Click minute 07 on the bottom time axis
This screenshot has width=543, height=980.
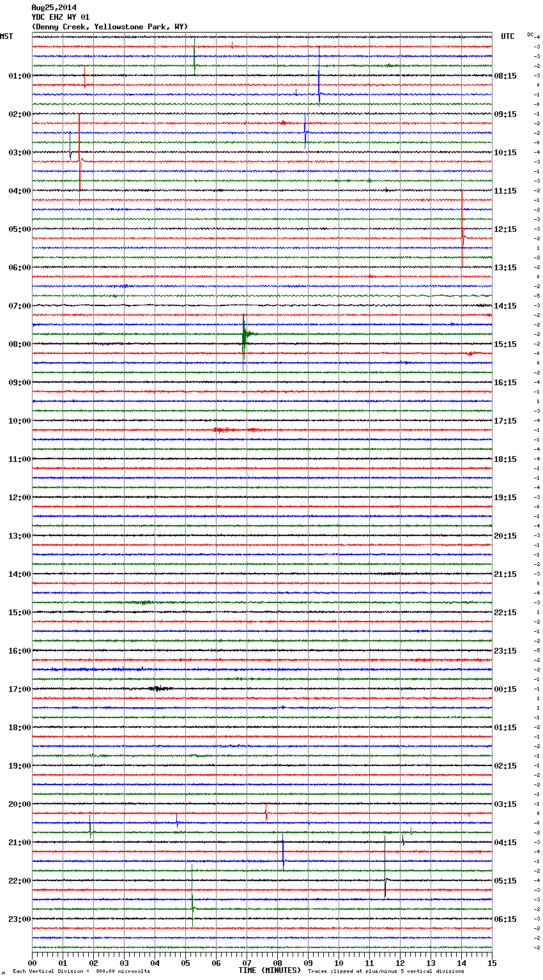pos(247,963)
